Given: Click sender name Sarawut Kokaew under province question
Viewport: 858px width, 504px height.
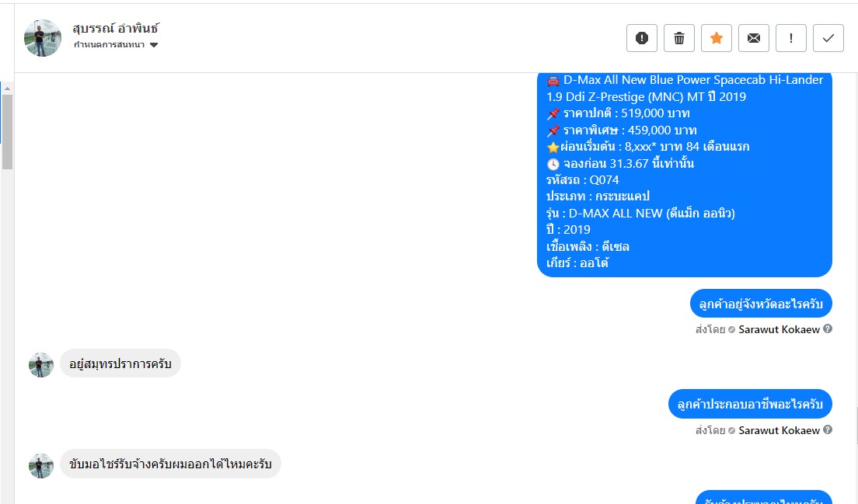Looking at the screenshot, I should click(780, 329).
